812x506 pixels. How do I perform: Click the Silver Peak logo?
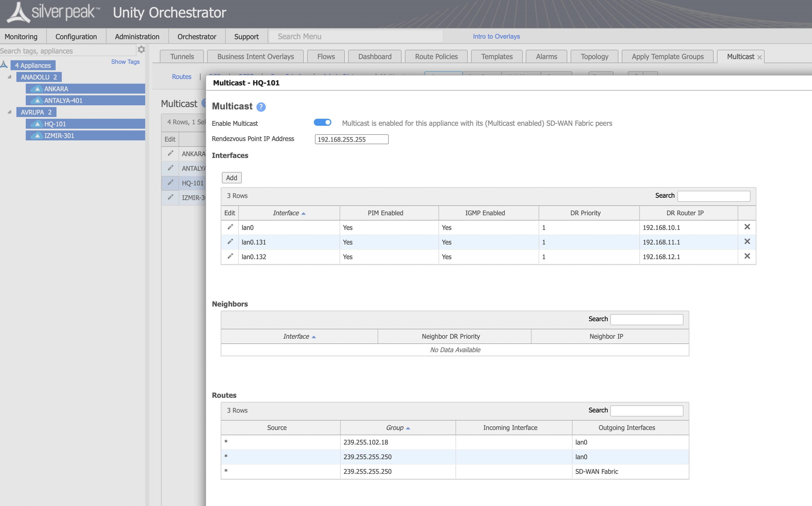click(x=52, y=12)
